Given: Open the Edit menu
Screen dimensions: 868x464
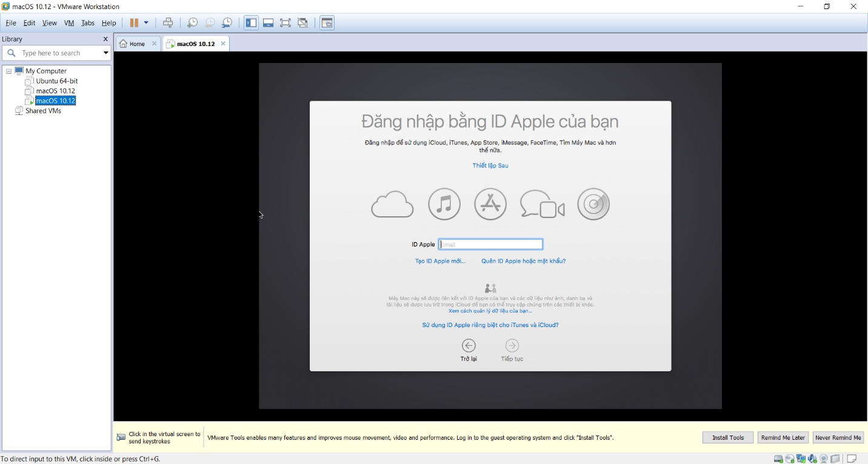Looking at the screenshot, I should 29,23.
